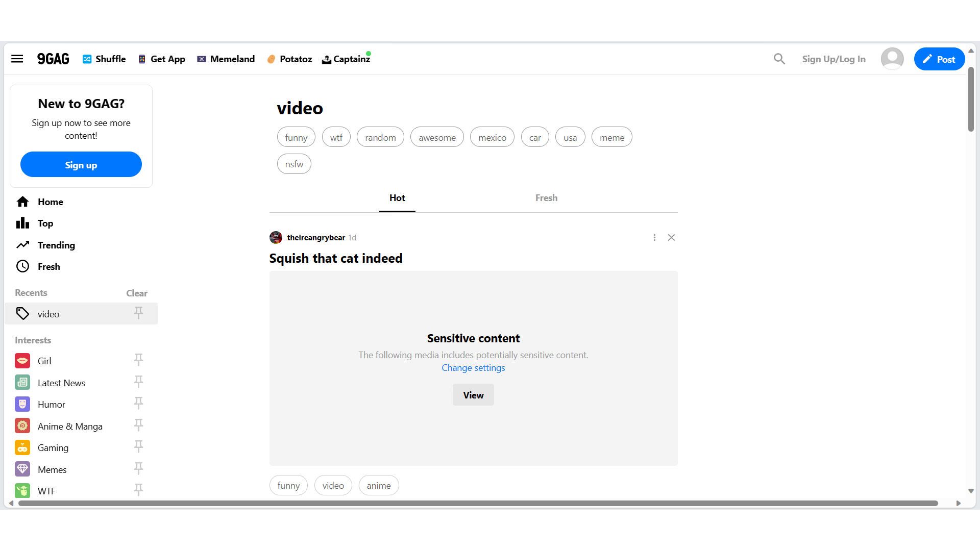Click the Change settings link
Viewport: 980px width, 551px height.
point(473,368)
